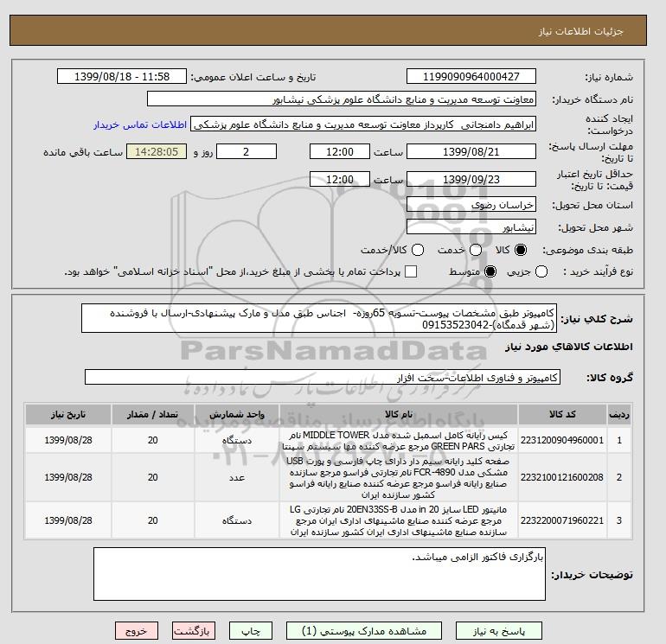Image resolution: width=666 pixels, height=644 pixels.
Task: Click the announcement date field 1399/08/18 - 11:58
Action: [x=122, y=76]
